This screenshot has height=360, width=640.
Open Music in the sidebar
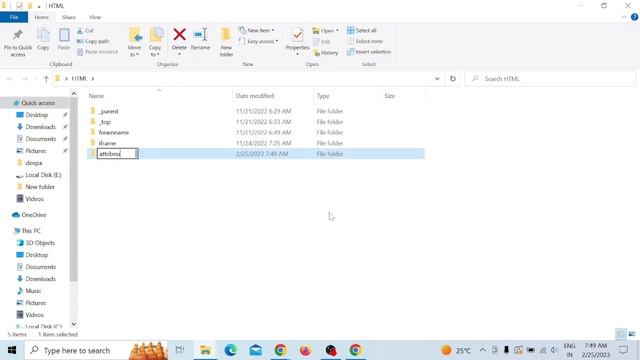click(x=33, y=291)
